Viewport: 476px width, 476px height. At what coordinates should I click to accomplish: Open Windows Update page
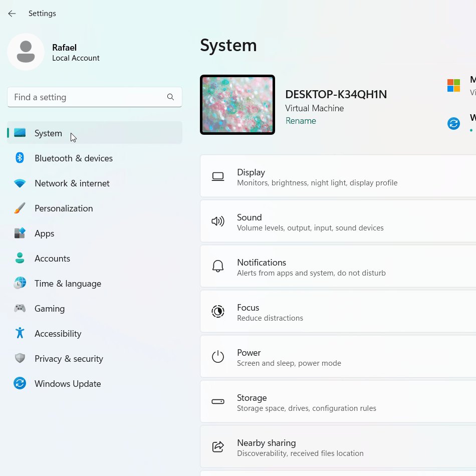click(95, 383)
